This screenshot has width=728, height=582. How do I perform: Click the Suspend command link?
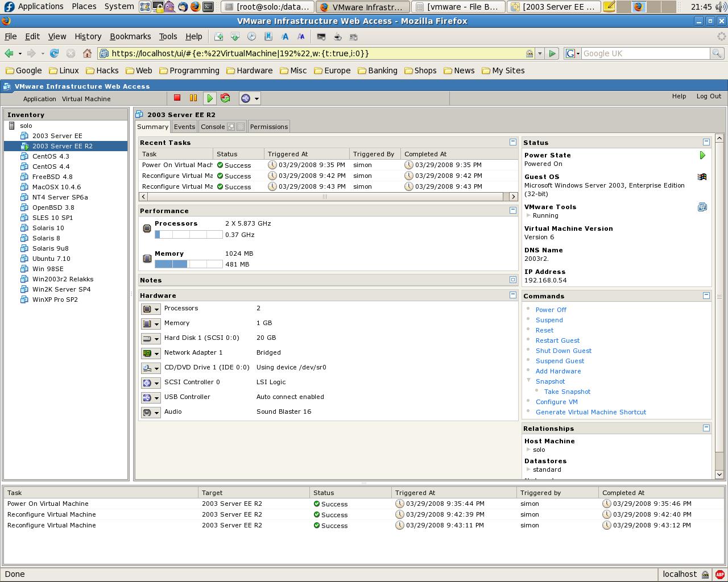click(549, 320)
